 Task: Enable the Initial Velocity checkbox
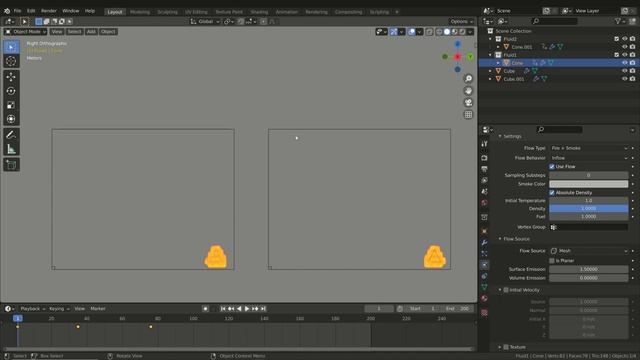[x=506, y=290]
